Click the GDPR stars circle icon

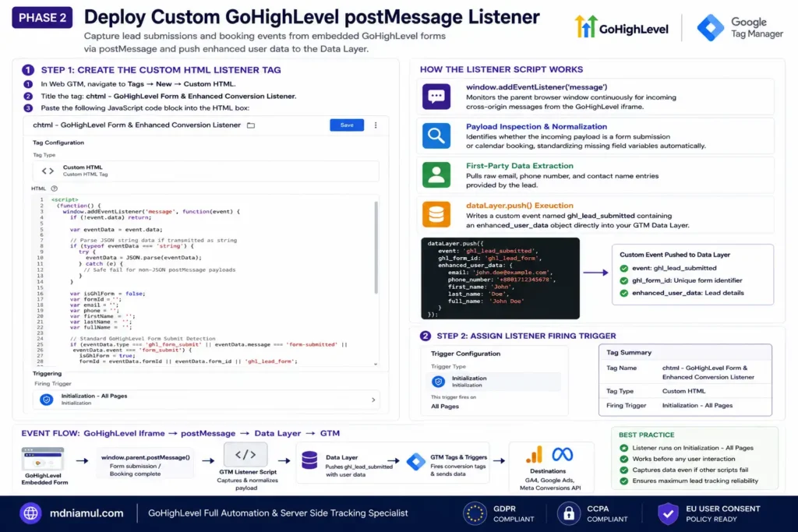(475, 513)
